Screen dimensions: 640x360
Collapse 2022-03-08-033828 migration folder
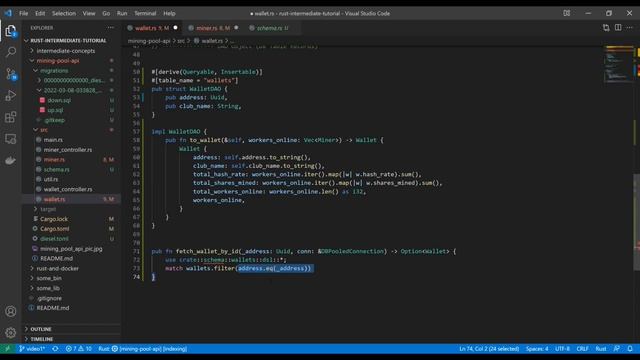71,90
